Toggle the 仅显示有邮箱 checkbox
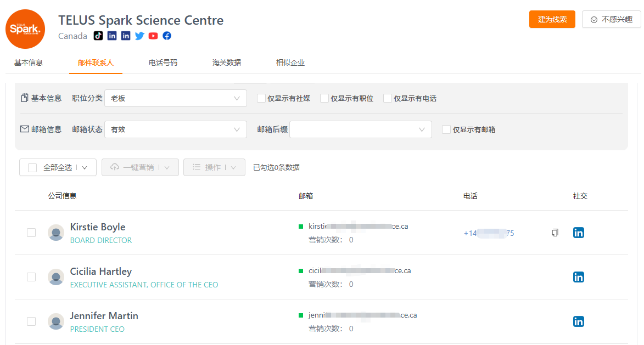The image size is (644, 345). tap(446, 129)
